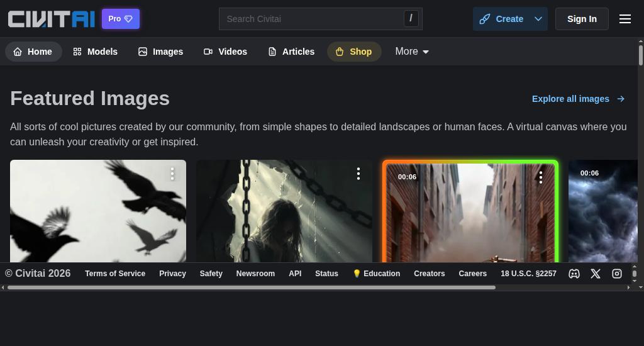Open the Instagram icon in footer
644x346 pixels.
(617, 274)
